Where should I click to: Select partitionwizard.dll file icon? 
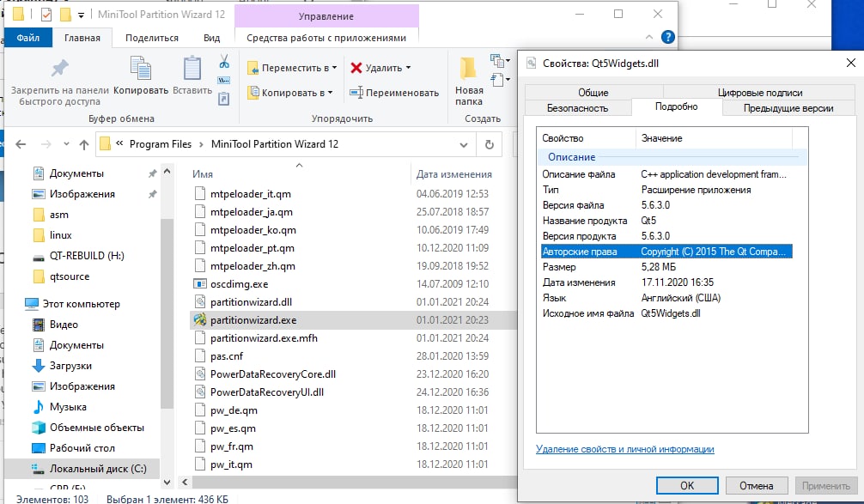(200, 302)
